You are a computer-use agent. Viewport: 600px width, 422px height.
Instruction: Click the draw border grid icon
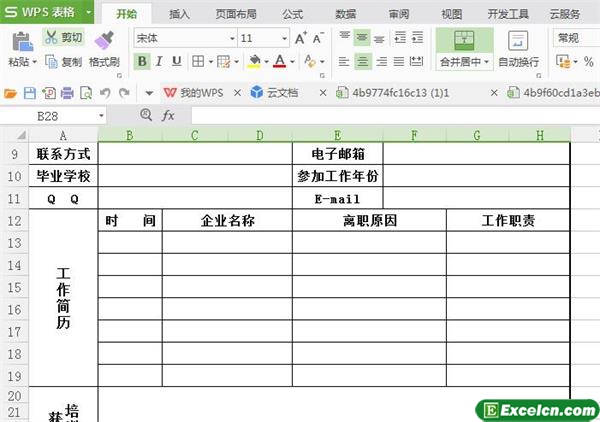[223, 61]
